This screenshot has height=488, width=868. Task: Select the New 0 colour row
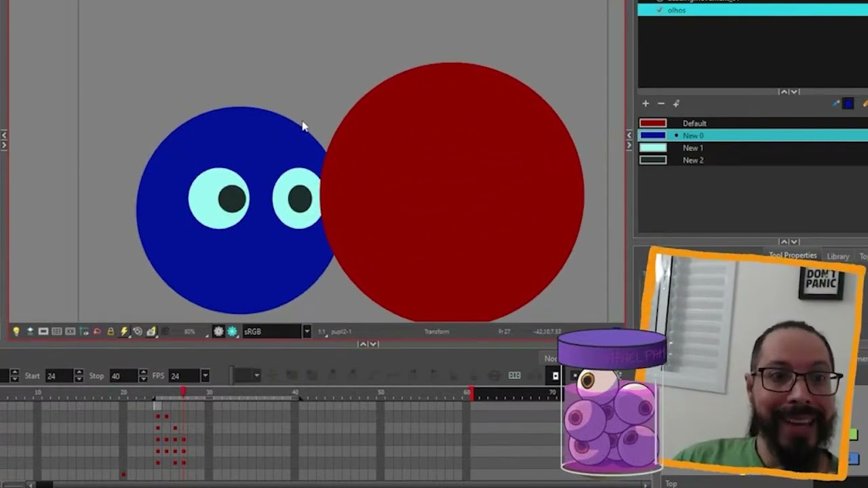pyautogui.click(x=753, y=136)
